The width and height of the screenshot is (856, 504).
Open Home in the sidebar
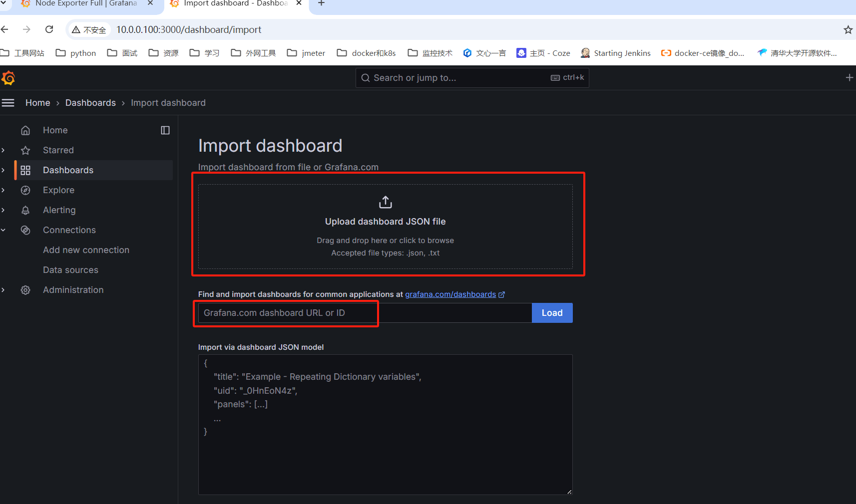55,130
